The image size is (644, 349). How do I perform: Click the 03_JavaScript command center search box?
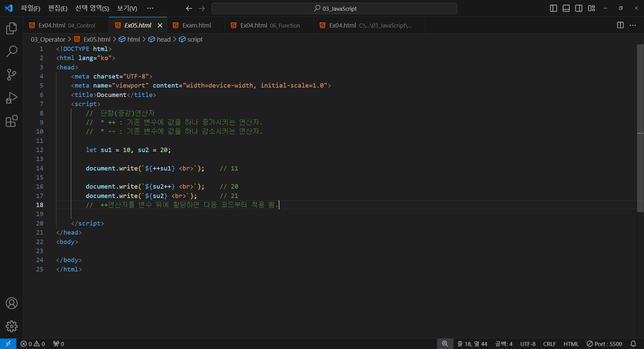tap(334, 8)
